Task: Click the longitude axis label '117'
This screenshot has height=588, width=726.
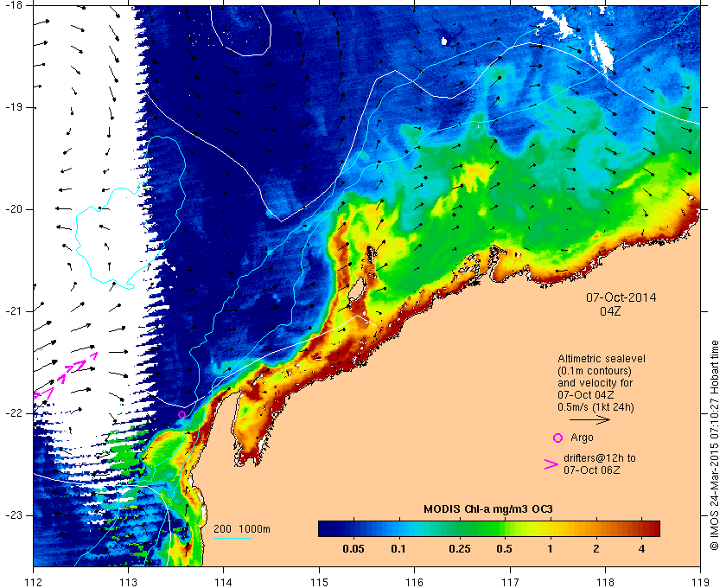Action: point(510,582)
